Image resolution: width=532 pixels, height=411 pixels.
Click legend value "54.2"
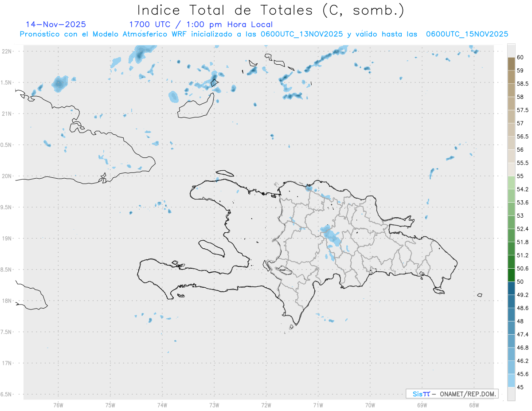tap(523, 189)
